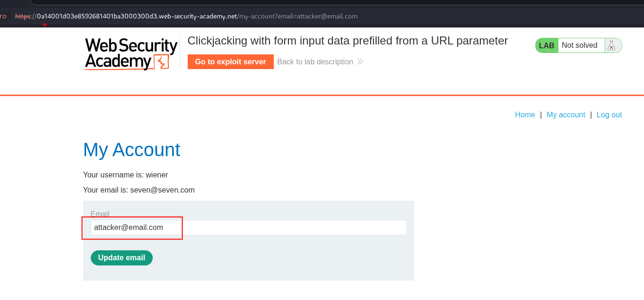Screen dimensions: 644x300
Task: Click the My Account page heading
Action: click(x=131, y=150)
